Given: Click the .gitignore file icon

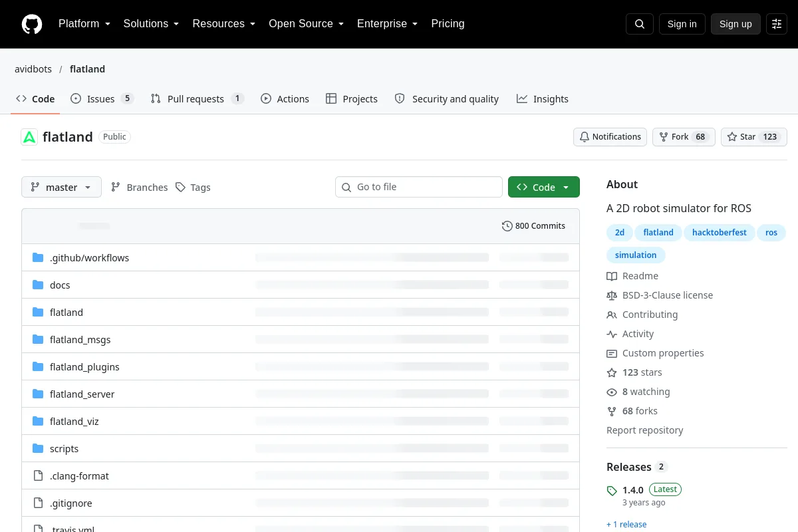Looking at the screenshot, I should pos(38,503).
